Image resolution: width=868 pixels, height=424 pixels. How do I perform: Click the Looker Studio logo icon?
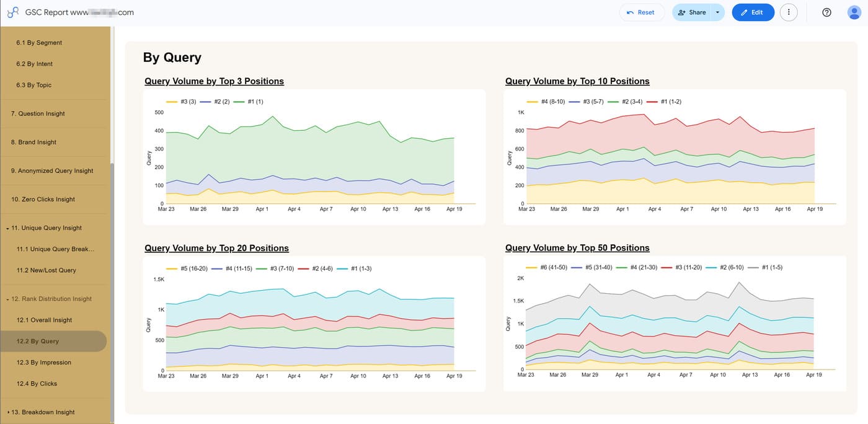12,12
